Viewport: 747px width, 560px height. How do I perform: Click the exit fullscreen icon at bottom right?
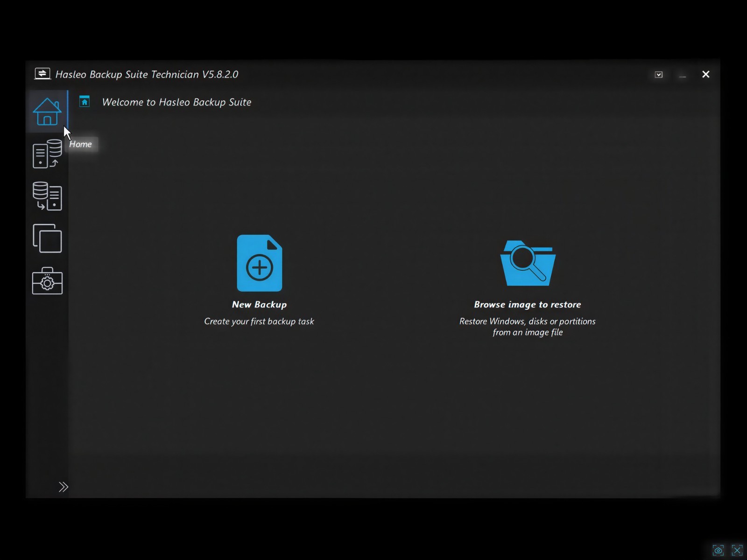point(737,551)
